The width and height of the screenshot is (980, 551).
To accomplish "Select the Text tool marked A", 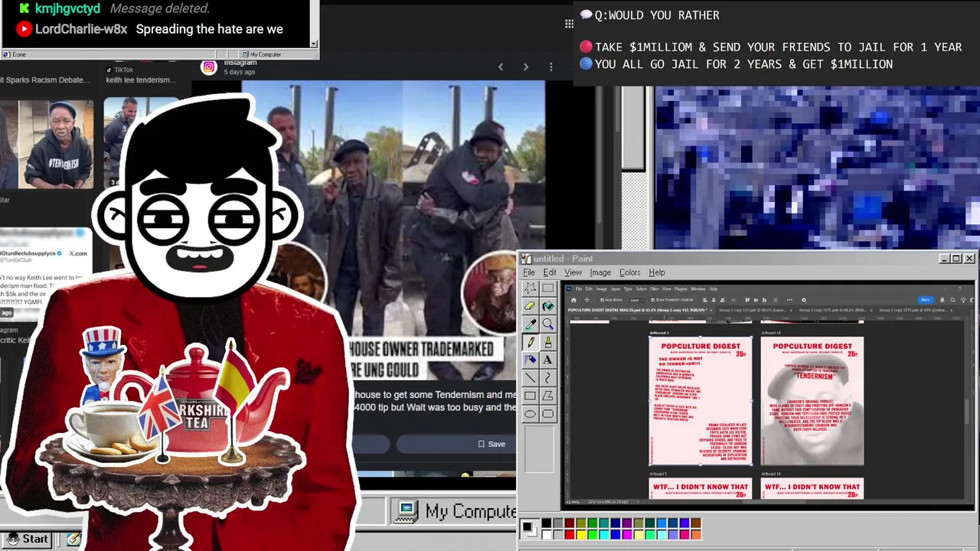I will pos(547,360).
